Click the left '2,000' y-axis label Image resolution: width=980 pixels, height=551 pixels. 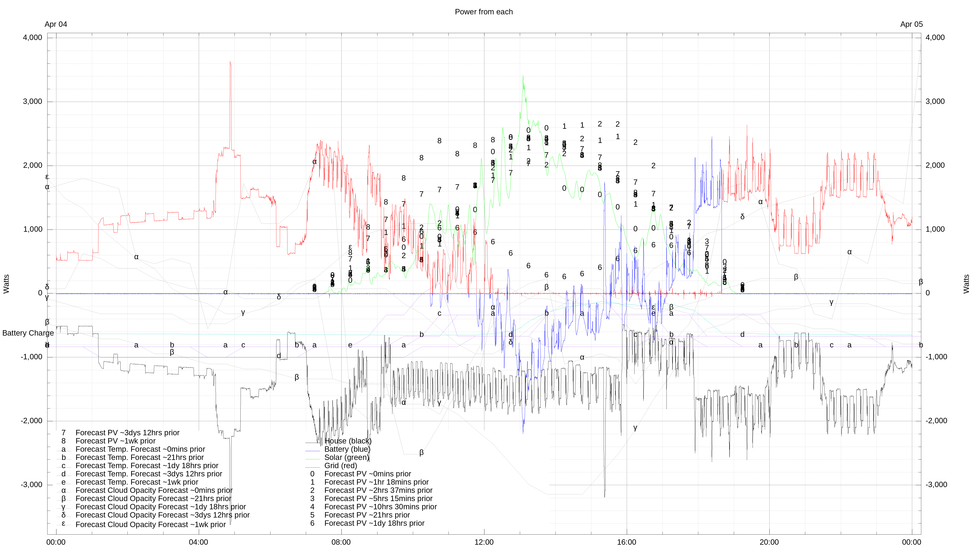(x=33, y=165)
